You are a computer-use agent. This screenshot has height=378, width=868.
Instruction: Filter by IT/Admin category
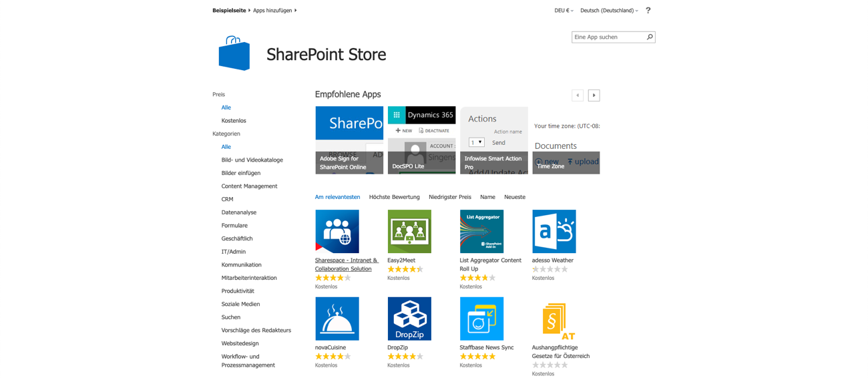[x=234, y=252]
